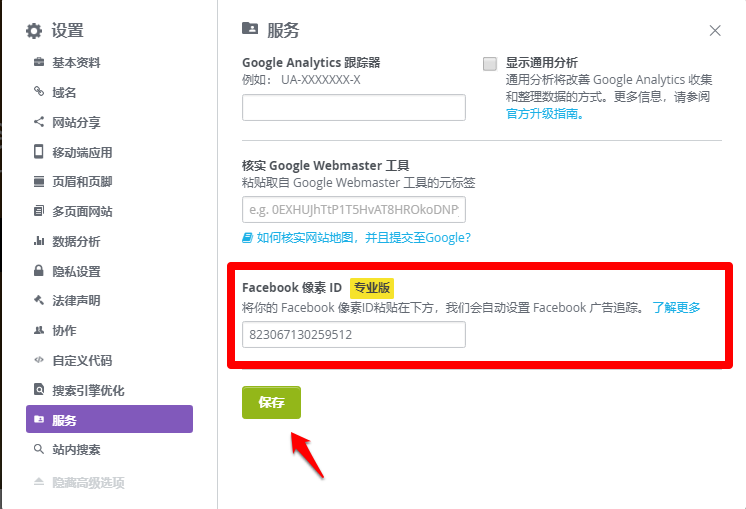Click the phone icon next to 移动端应用
This screenshot has height=509, width=746.
tap(39, 151)
